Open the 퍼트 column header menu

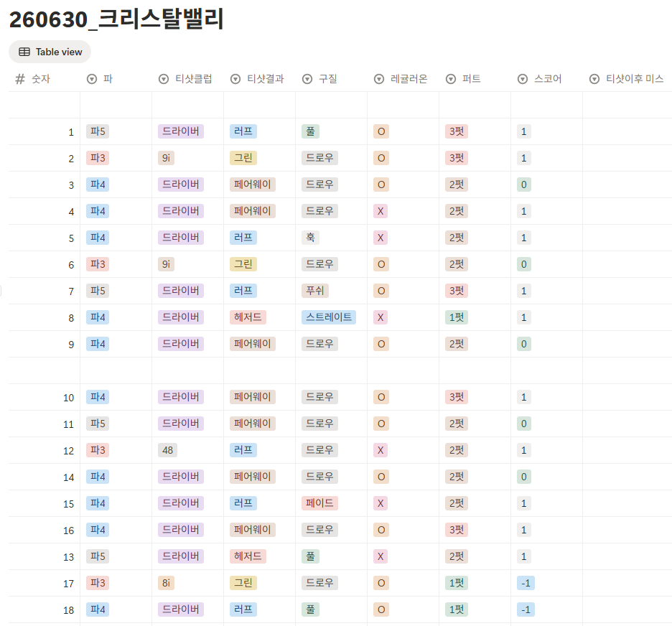pyautogui.click(x=475, y=79)
